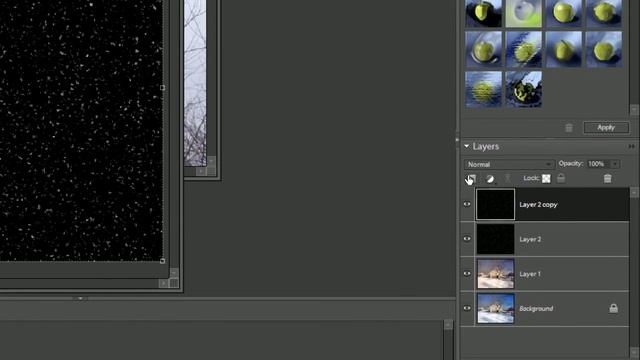Hide the Layer 2 layer
This screenshot has width=640, height=360.
[x=467, y=239]
